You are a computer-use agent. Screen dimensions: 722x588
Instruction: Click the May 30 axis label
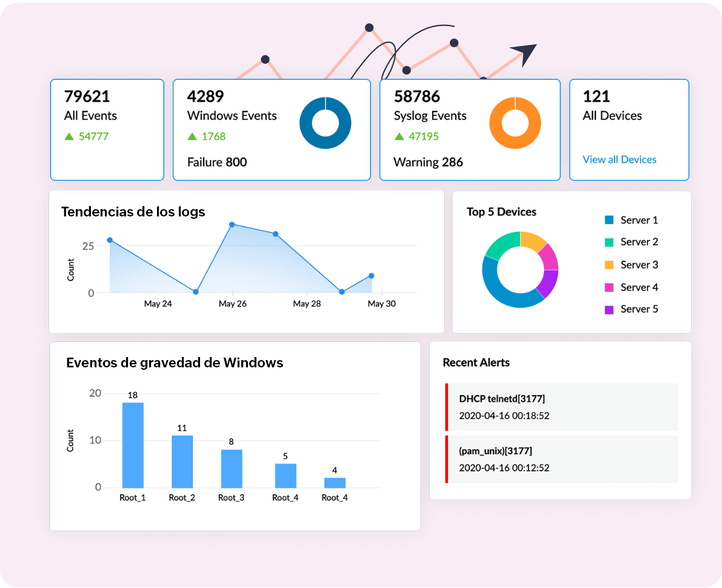[x=381, y=304]
